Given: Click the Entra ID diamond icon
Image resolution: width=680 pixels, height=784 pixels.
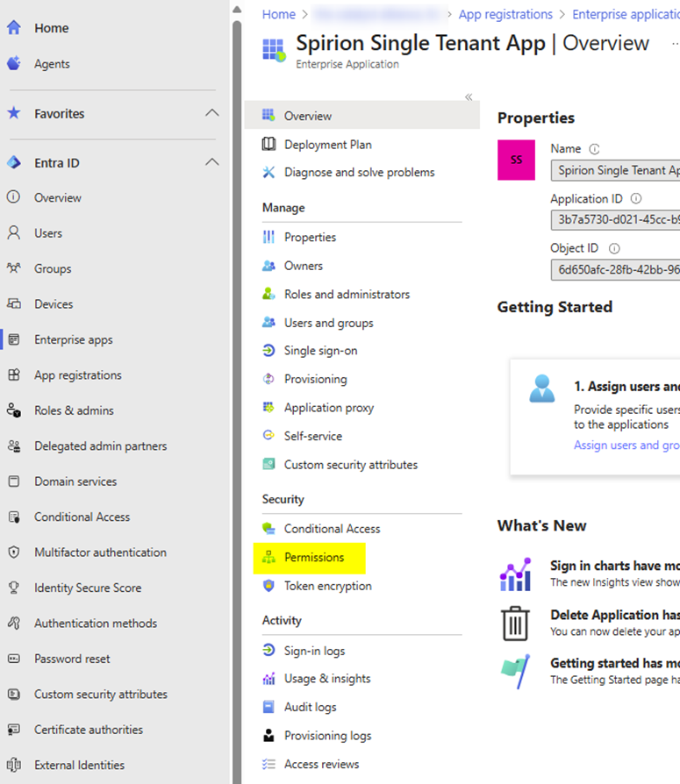Looking at the screenshot, I should tap(14, 162).
